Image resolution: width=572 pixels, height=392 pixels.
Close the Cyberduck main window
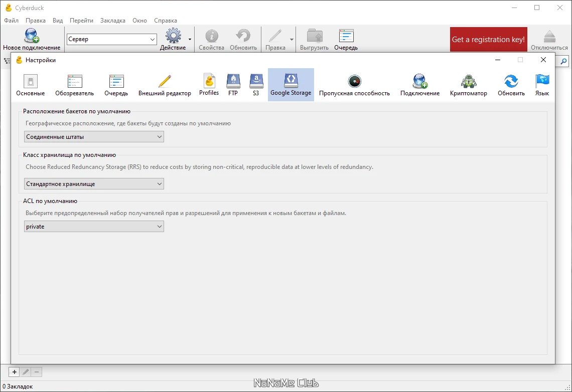click(560, 8)
